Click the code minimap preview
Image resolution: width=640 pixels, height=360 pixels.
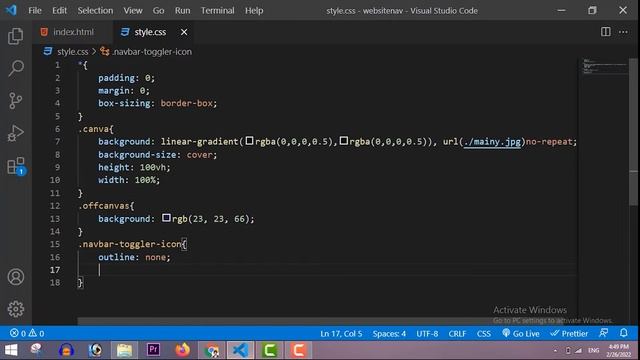pos(605,67)
